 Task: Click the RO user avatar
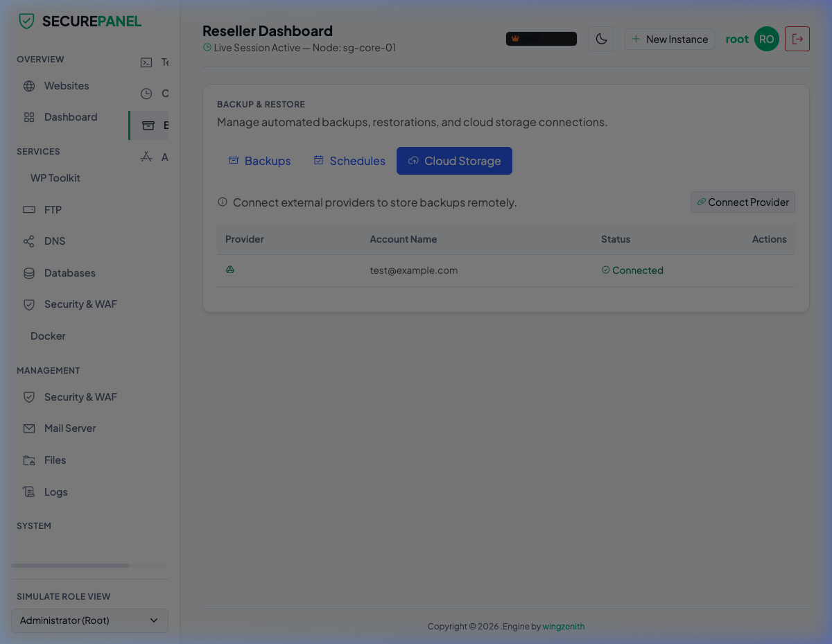click(767, 39)
